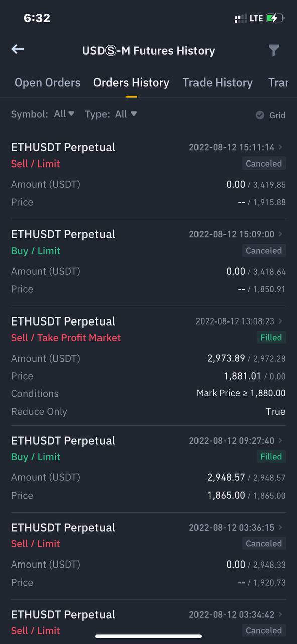Tap Canceled badge on 15:11:14 sell order

point(264,164)
